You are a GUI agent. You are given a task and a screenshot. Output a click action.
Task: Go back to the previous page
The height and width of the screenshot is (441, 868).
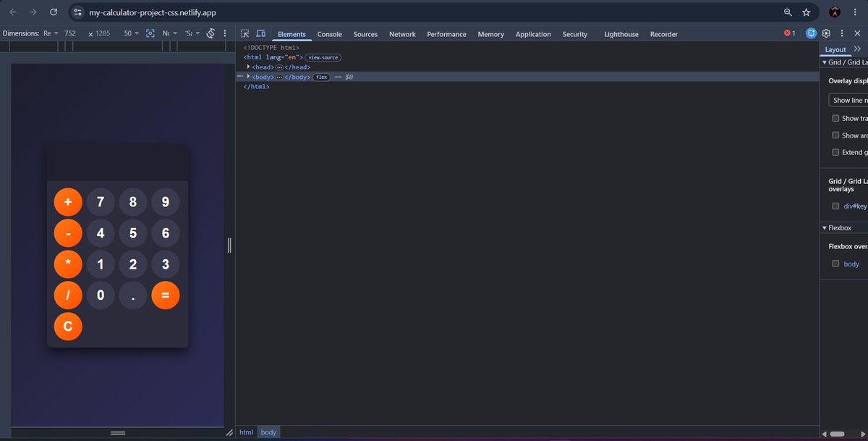point(13,12)
